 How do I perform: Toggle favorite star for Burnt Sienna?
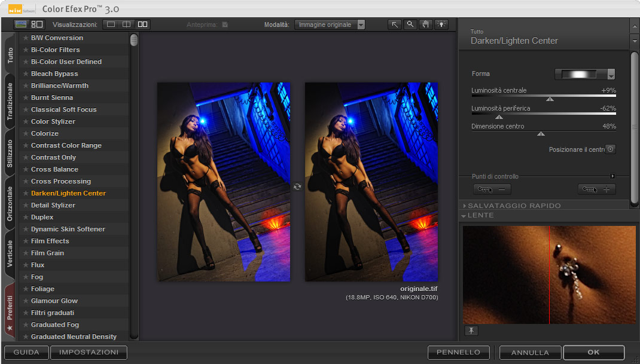pyautogui.click(x=25, y=97)
